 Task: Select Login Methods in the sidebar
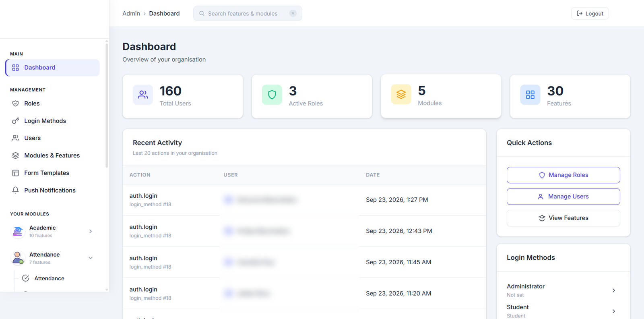[52, 121]
